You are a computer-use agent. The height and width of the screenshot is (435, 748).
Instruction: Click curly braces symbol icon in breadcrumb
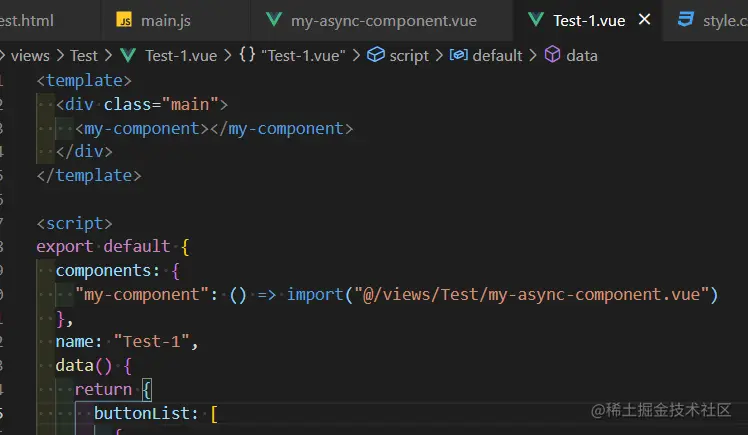click(x=247, y=55)
